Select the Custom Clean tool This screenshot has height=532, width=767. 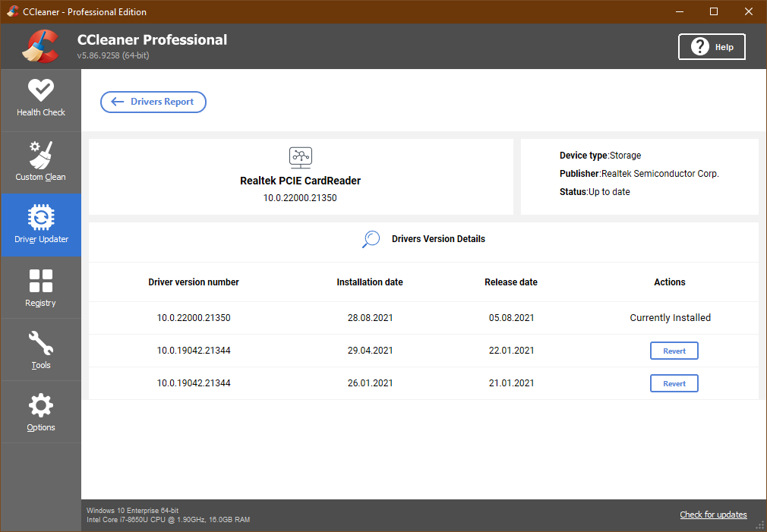[41, 162]
